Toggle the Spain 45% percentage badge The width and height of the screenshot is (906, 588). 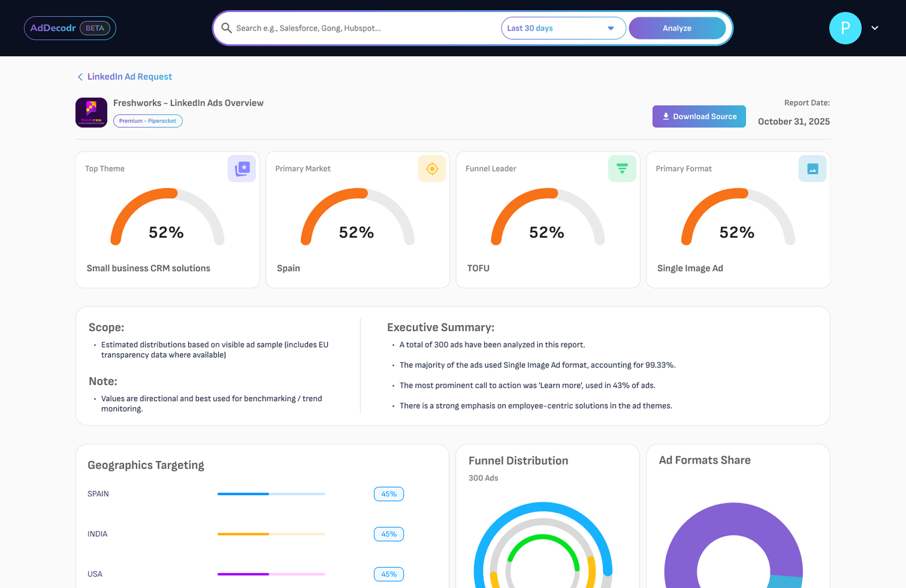click(x=389, y=493)
